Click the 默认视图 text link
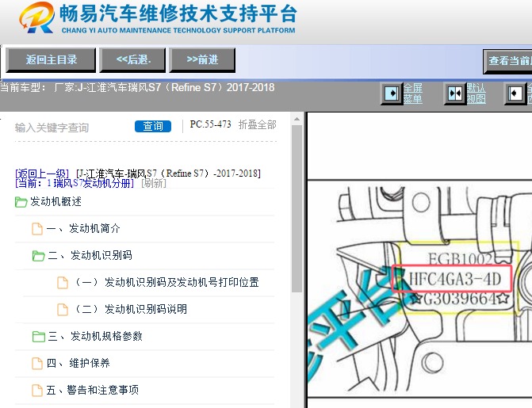This screenshot has width=532, height=408. 476,93
